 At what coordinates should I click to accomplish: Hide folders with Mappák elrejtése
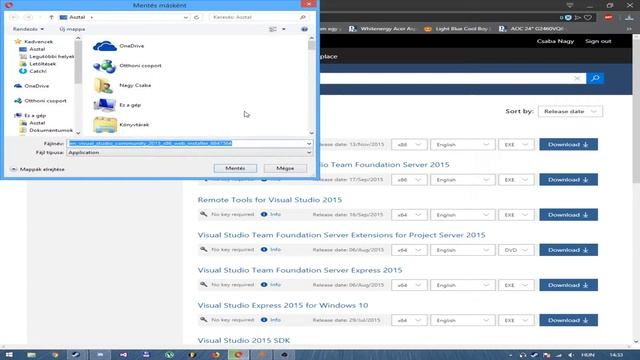click(38, 169)
